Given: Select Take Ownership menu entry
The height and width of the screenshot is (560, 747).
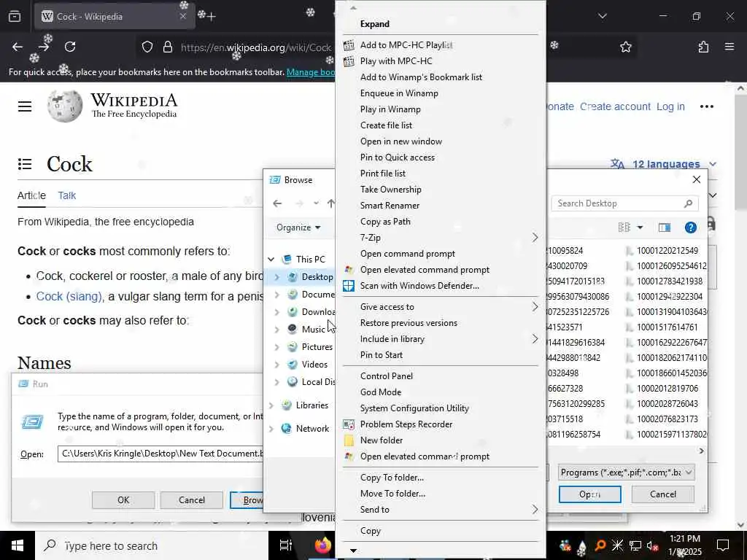Looking at the screenshot, I should 440,190.
